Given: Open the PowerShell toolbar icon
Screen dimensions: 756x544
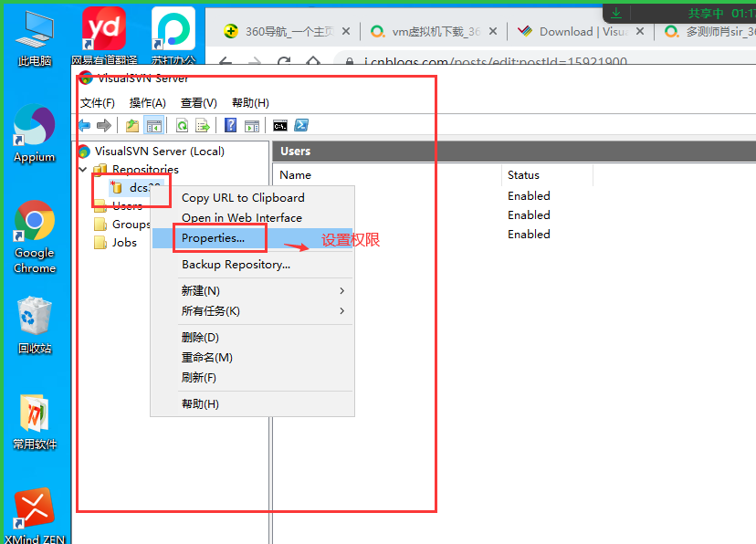Looking at the screenshot, I should point(301,125).
